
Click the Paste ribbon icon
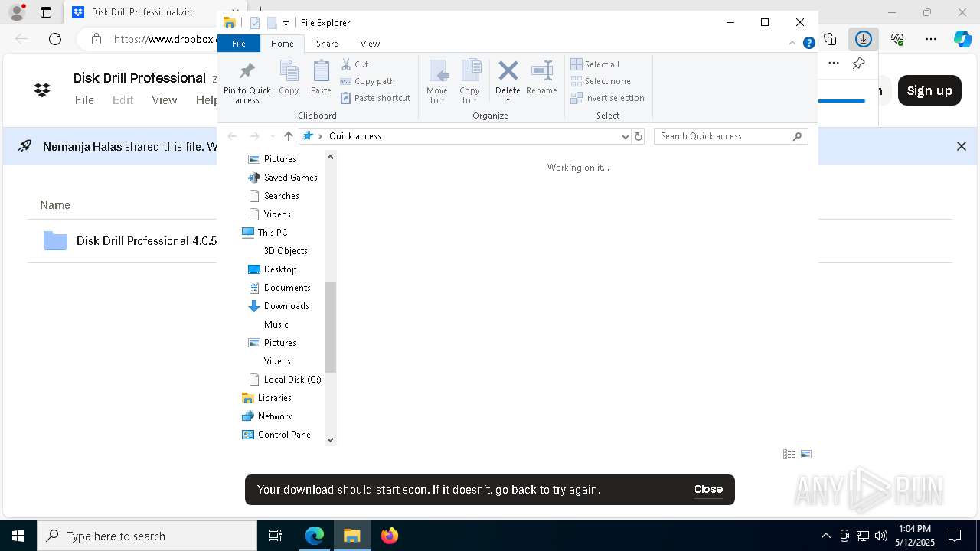(x=321, y=71)
